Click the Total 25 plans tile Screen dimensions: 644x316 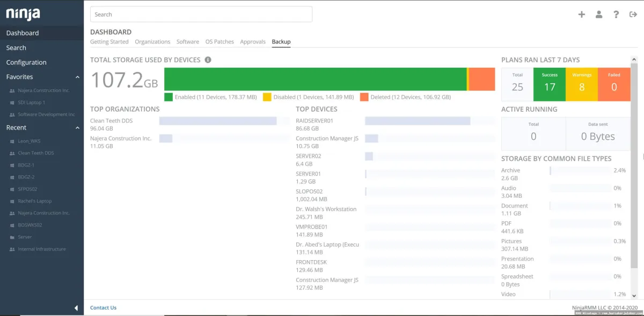(x=517, y=84)
